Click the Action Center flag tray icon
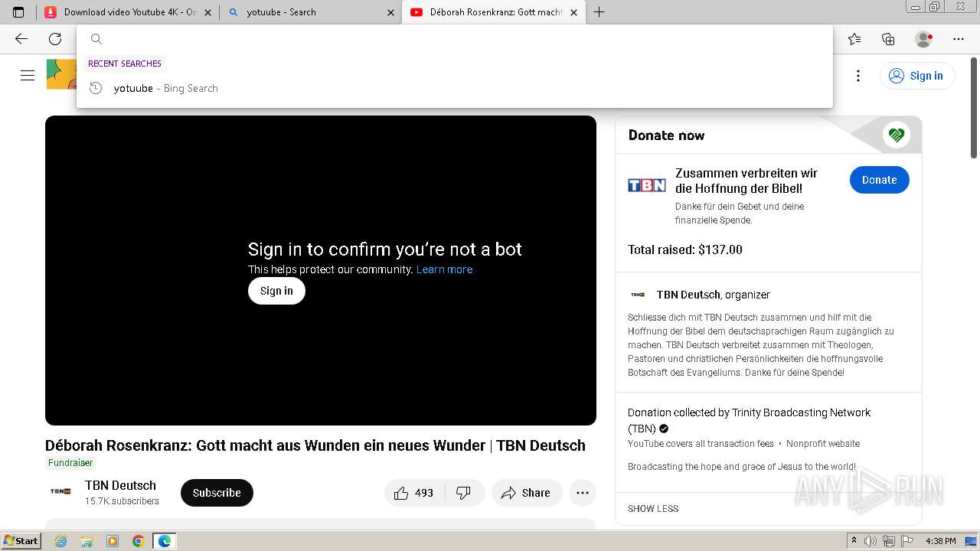 pyautogui.click(x=906, y=541)
